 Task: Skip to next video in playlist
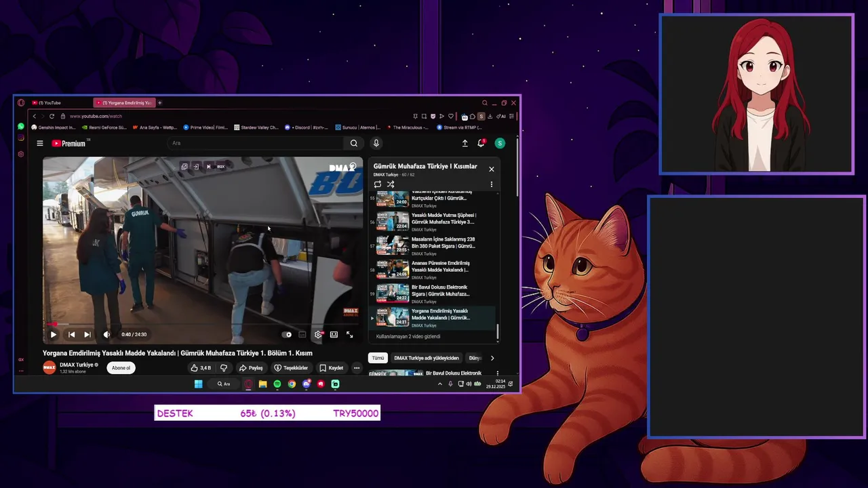coord(87,334)
